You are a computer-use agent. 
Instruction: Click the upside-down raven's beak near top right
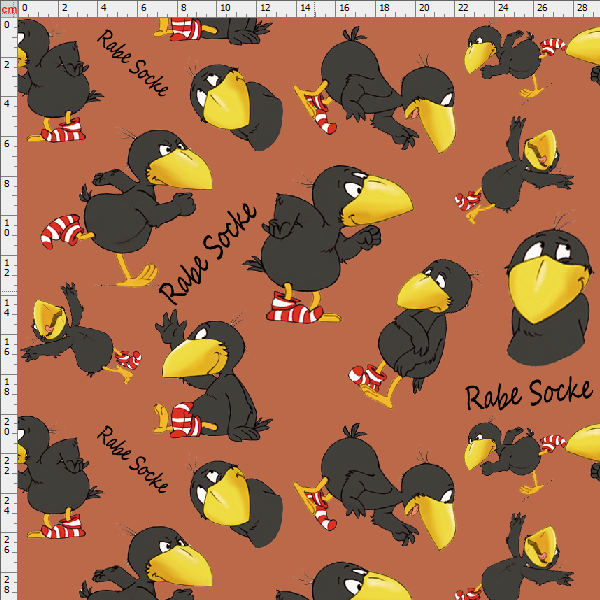pos(436,124)
